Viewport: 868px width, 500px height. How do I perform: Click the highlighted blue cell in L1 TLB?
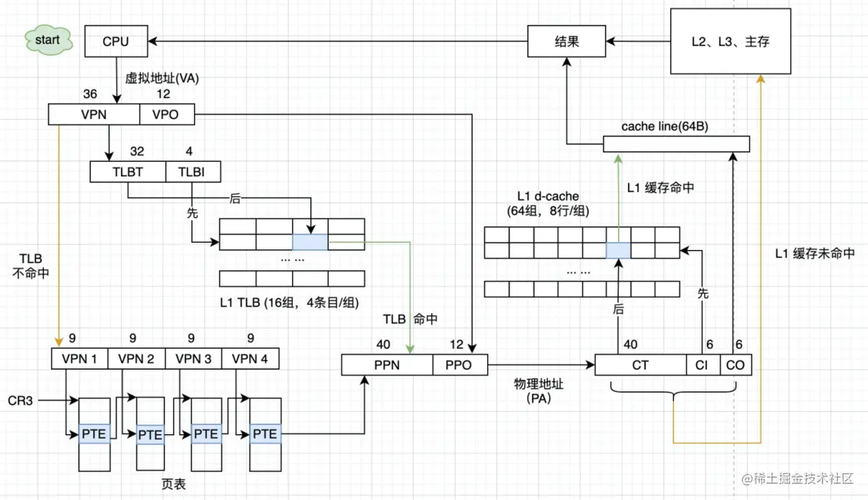tap(309, 242)
